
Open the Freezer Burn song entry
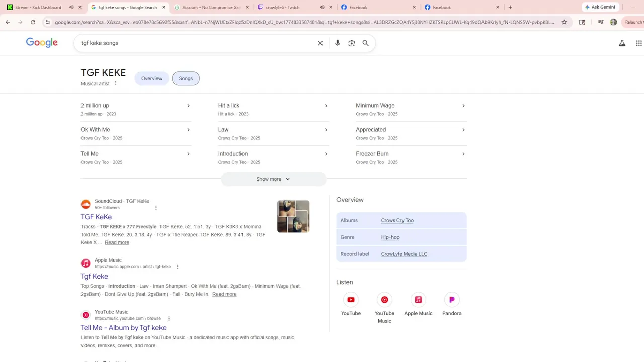(x=411, y=157)
